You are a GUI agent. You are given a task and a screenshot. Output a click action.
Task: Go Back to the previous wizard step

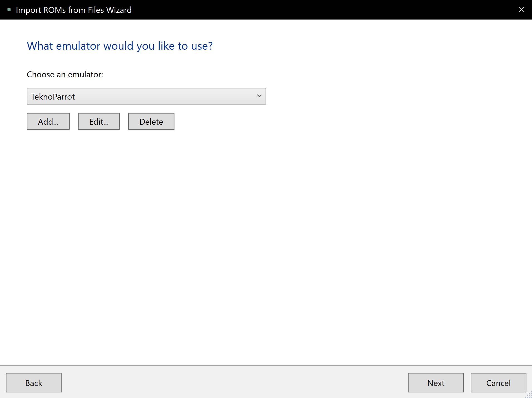tap(34, 383)
